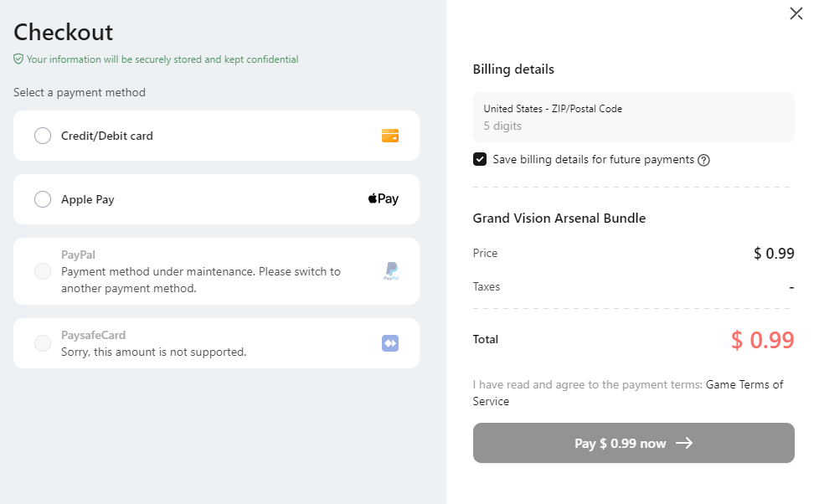
Task: Click the Apple Pay logo icon
Action: 383,199
